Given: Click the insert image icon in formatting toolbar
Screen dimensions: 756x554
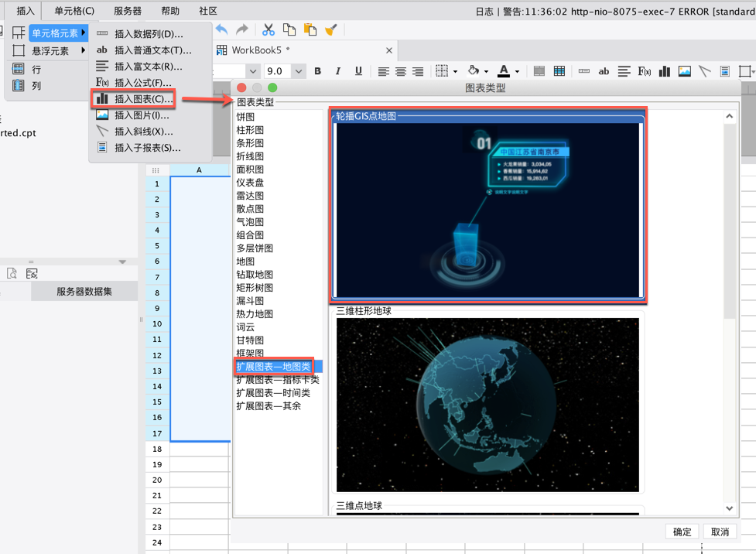Looking at the screenshot, I should 684,71.
